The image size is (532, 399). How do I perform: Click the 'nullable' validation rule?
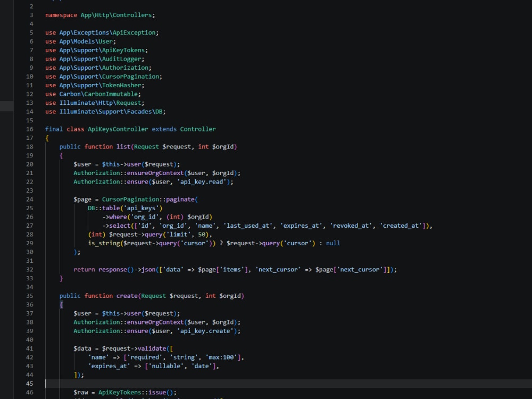point(166,366)
